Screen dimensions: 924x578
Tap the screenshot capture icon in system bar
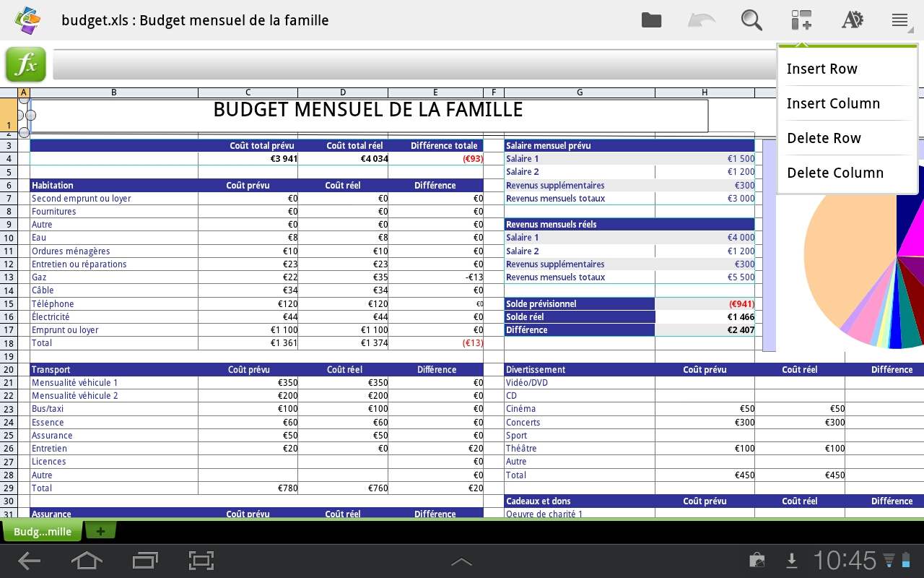[201, 561]
